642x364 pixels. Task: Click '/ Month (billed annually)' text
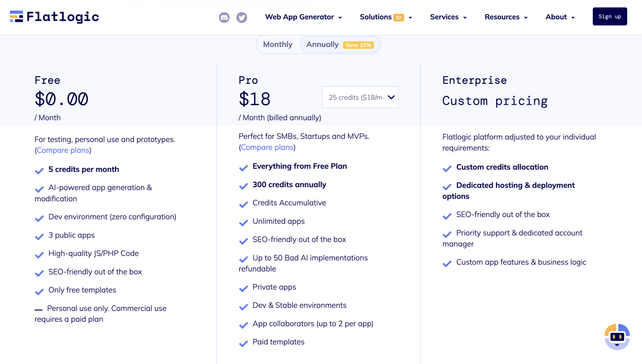(280, 118)
